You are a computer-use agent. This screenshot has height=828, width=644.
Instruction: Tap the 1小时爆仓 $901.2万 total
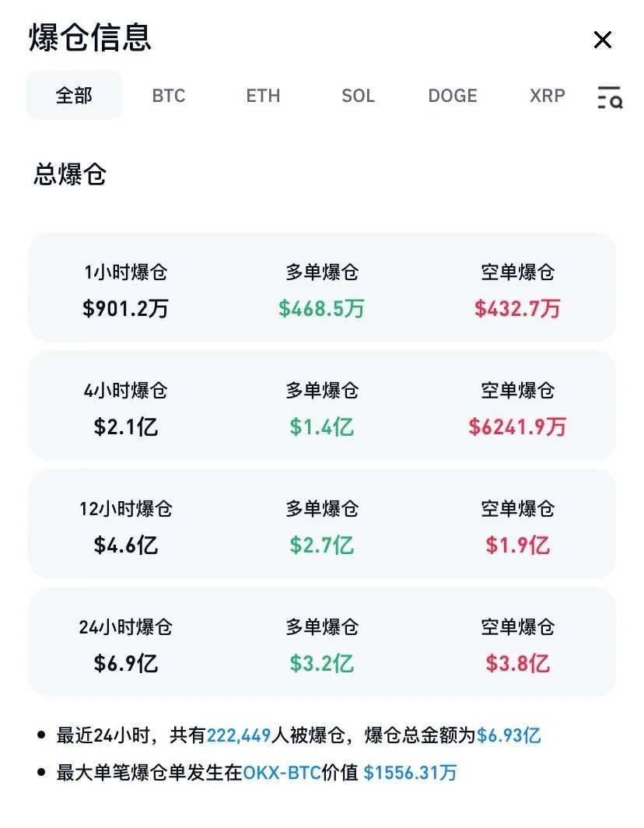(x=126, y=309)
